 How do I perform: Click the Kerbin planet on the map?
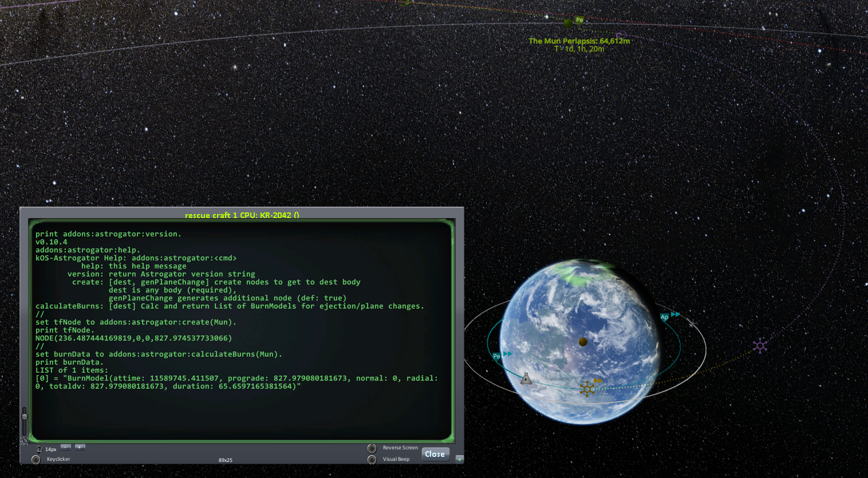pyautogui.click(x=579, y=342)
